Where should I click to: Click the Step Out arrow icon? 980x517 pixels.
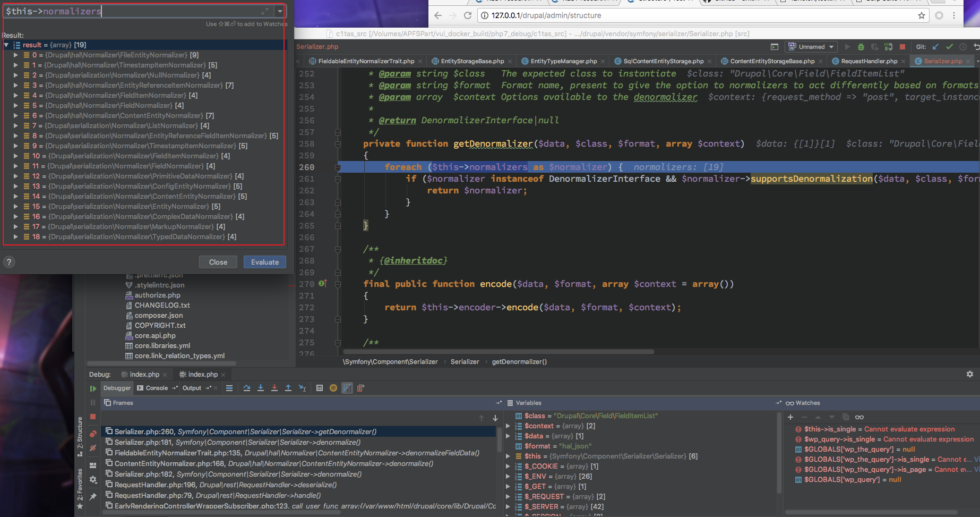click(288, 388)
